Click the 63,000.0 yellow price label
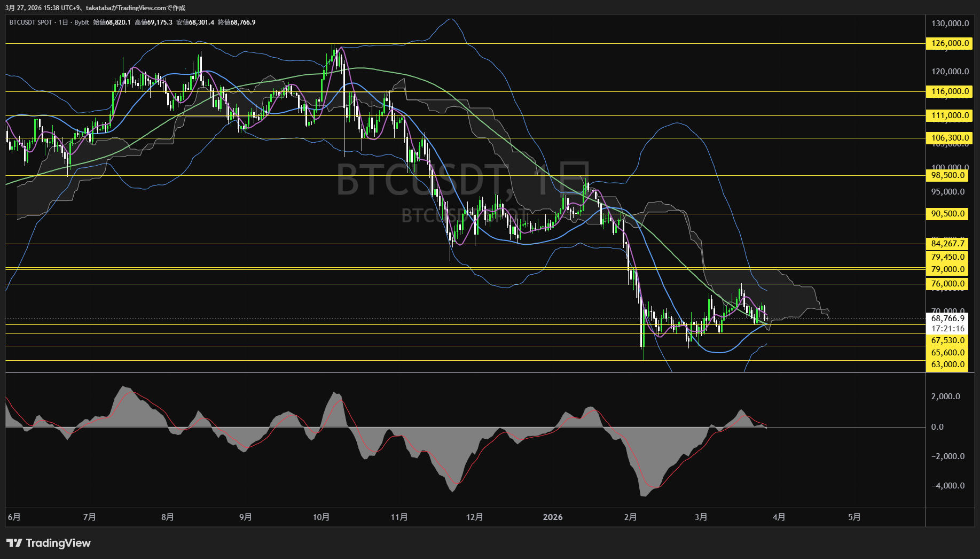The image size is (980, 559). point(948,364)
